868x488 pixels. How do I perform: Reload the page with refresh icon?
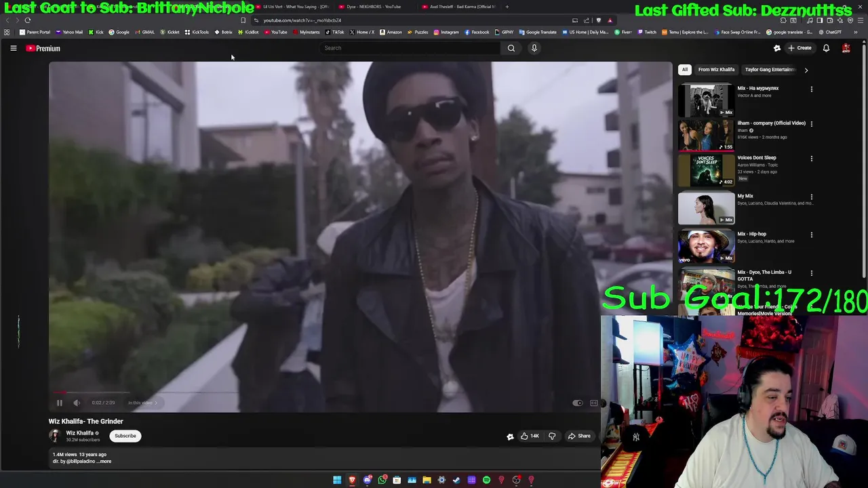[28, 20]
